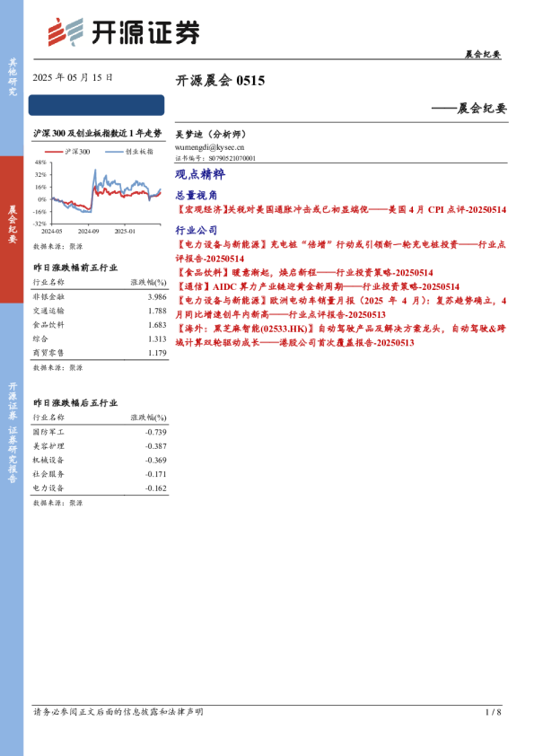Click the 电力设备 row value -0.162
Viewport: 534px width, 756px height.
pyautogui.click(x=156, y=488)
